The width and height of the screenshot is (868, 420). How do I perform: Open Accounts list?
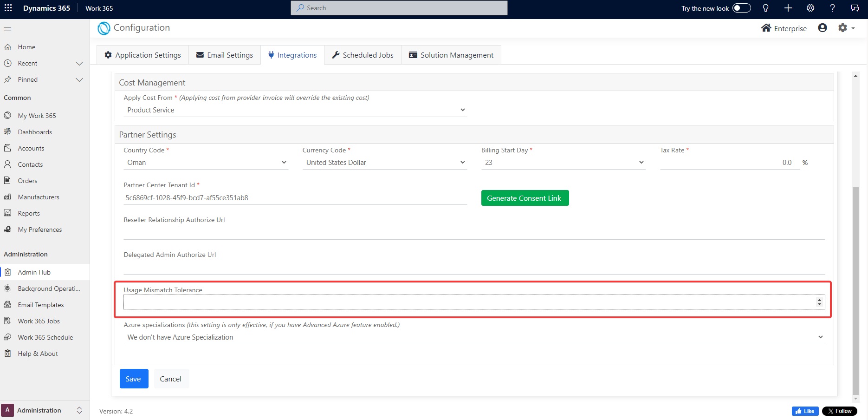45,148
